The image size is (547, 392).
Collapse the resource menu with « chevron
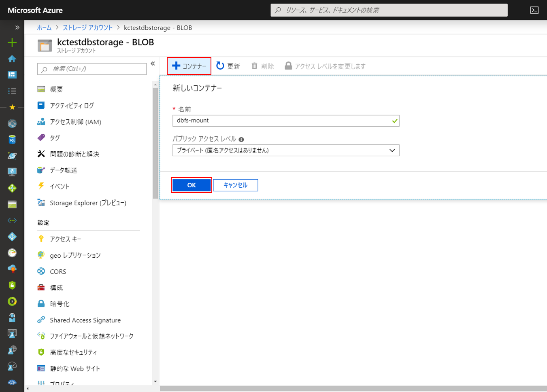pyautogui.click(x=153, y=64)
